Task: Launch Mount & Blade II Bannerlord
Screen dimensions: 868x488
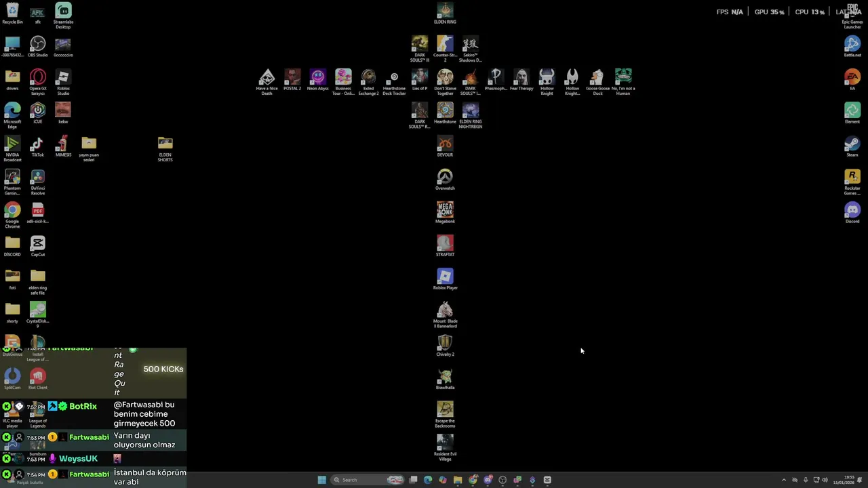Action: [445, 314]
